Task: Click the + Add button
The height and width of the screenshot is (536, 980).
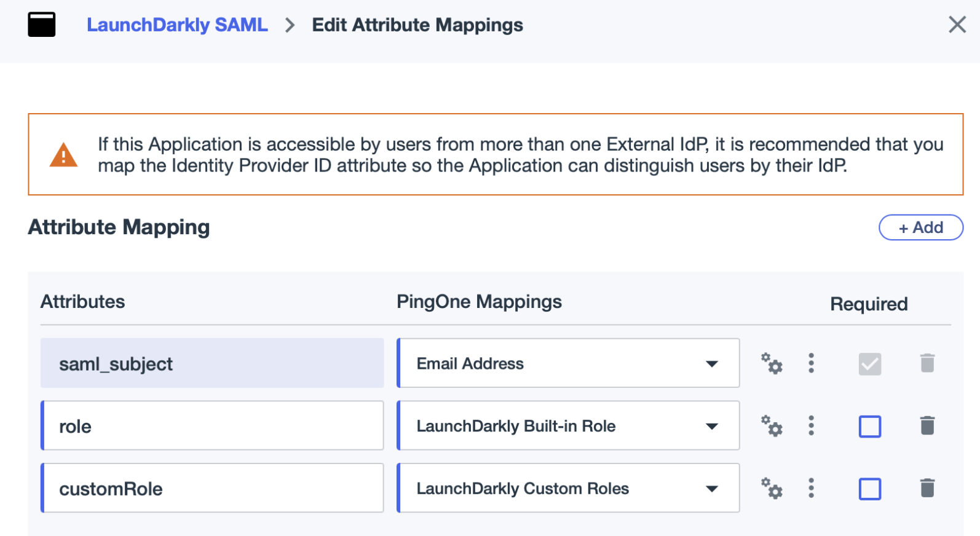Action: (920, 227)
